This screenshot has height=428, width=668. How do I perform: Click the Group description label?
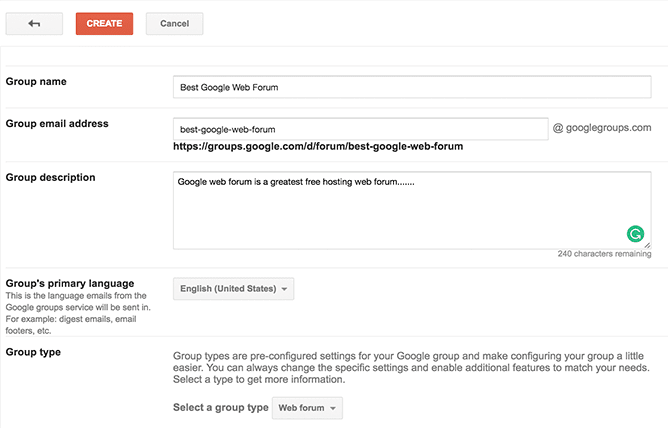coord(50,178)
